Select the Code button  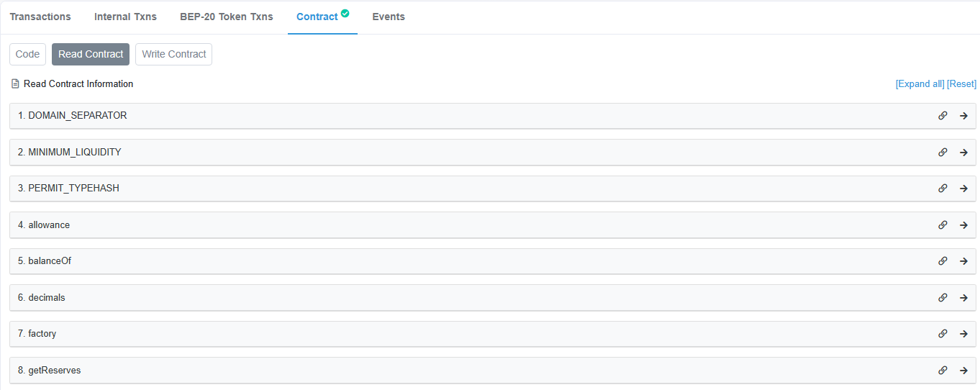[27, 54]
